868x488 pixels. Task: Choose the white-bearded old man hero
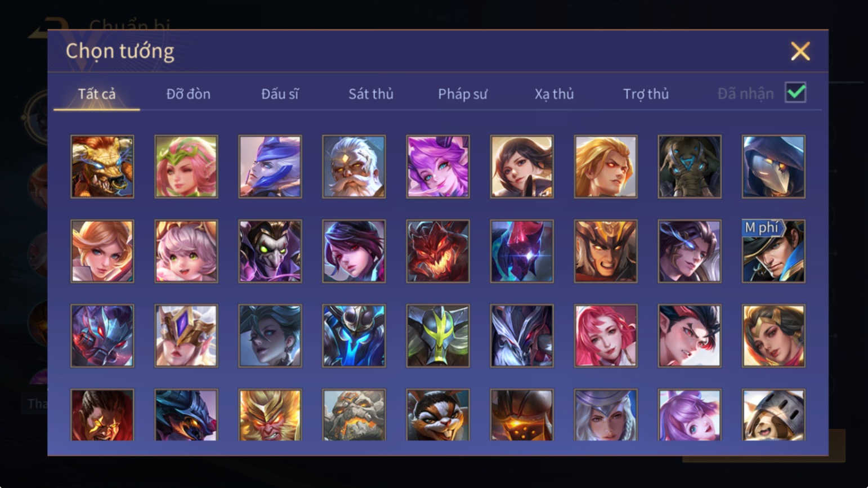(354, 167)
